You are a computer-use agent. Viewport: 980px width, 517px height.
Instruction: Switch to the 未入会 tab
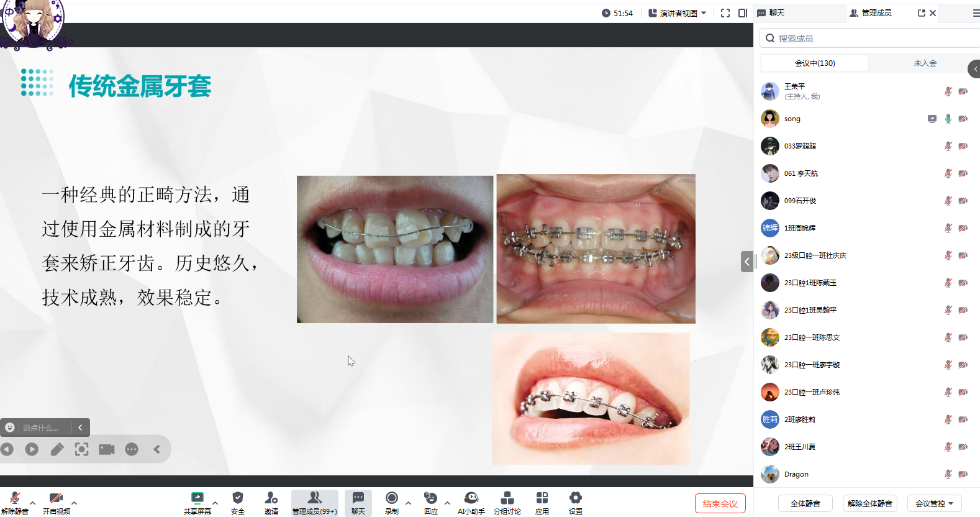tap(925, 63)
